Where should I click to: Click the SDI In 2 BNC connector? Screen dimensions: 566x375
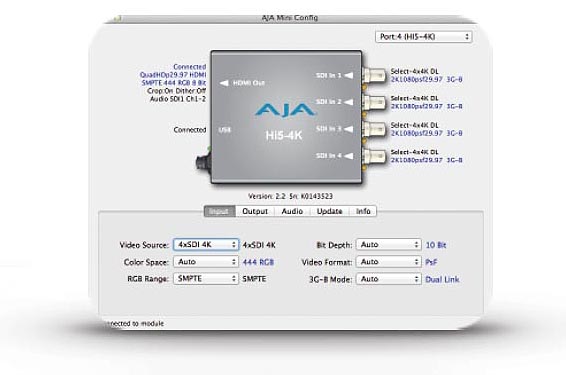pyautogui.click(x=374, y=102)
